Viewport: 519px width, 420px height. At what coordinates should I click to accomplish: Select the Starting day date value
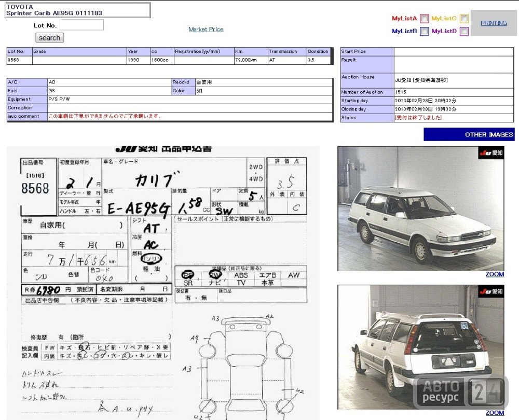(425, 101)
